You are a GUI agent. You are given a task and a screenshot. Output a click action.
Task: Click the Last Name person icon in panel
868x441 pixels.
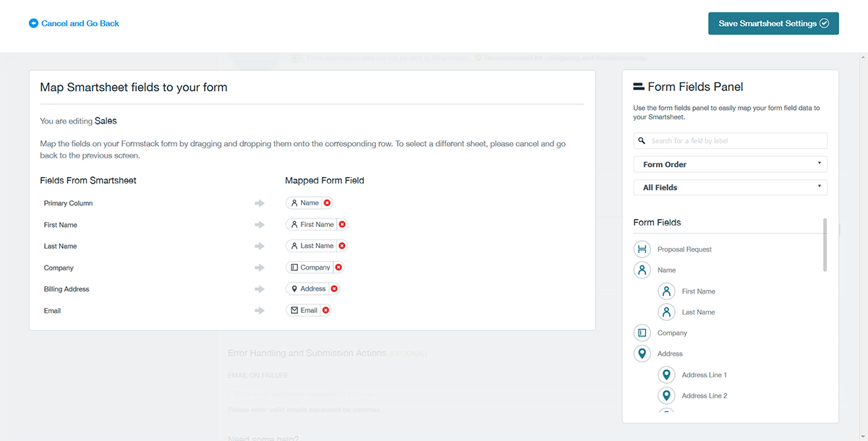[667, 312]
